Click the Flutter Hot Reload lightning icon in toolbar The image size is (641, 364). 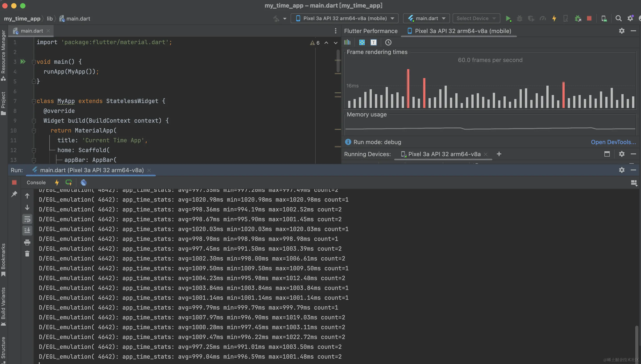click(x=554, y=19)
